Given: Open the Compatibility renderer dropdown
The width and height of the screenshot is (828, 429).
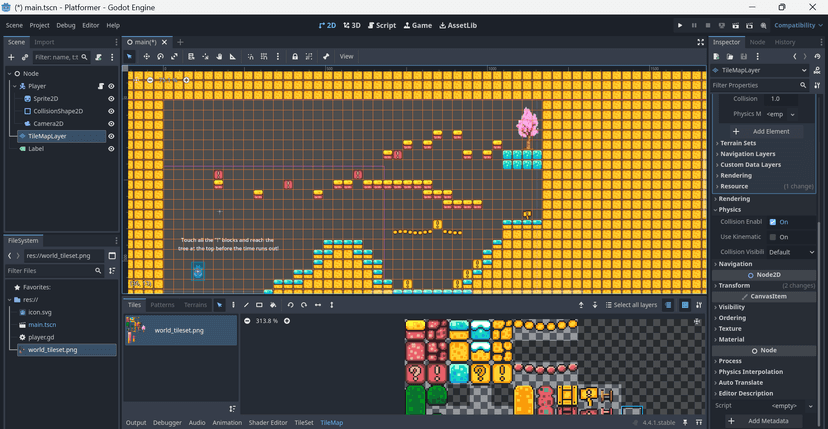Looking at the screenshot, I should (x=796, y=25).
